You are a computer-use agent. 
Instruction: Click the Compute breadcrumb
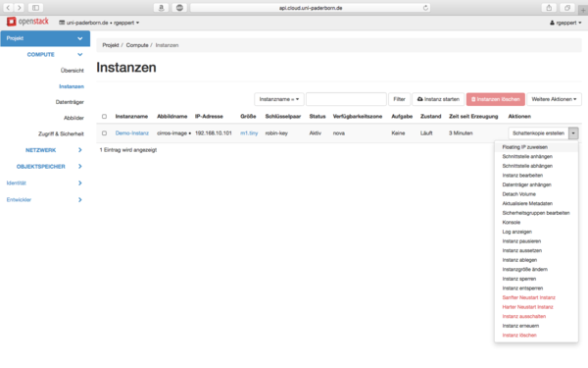[x=137, y=45]
